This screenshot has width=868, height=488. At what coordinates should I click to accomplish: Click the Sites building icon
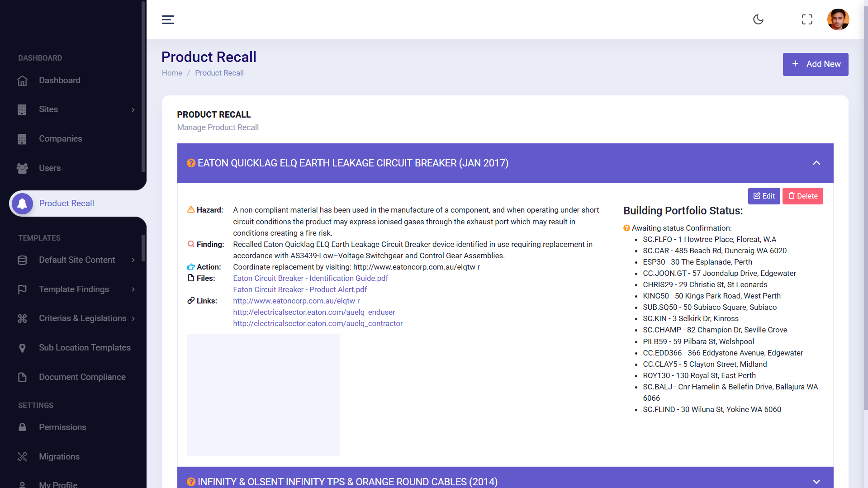(22, 109)
